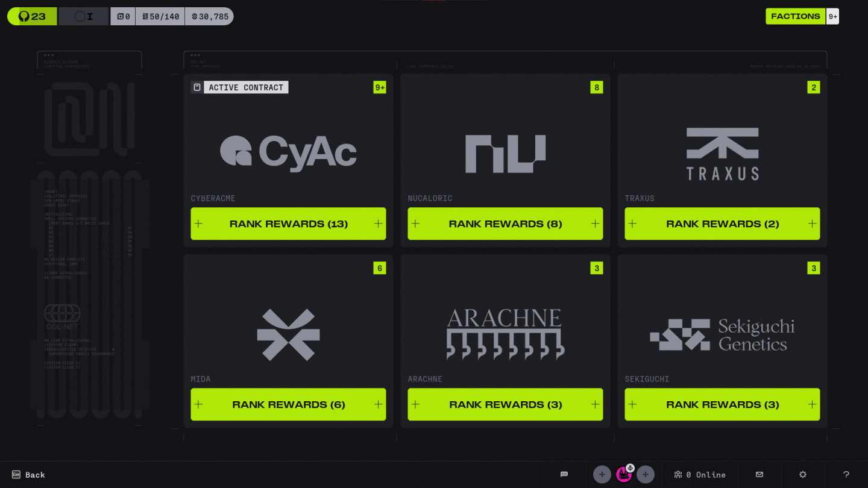Image resolution: width=868 pixels, height=488 pixels.
Task: Open Traxus Rank Rewards (2)
Action: click(x=723, y=224)
